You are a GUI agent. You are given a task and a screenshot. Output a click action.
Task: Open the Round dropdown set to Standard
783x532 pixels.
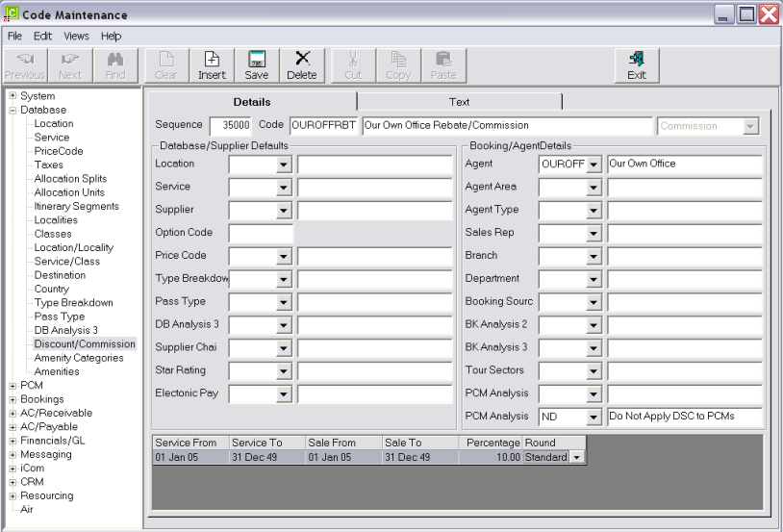tap(576, 457)
